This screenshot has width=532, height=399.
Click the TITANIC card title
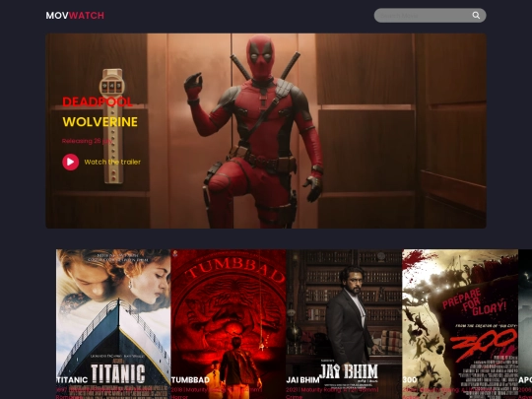coord(72,380)
